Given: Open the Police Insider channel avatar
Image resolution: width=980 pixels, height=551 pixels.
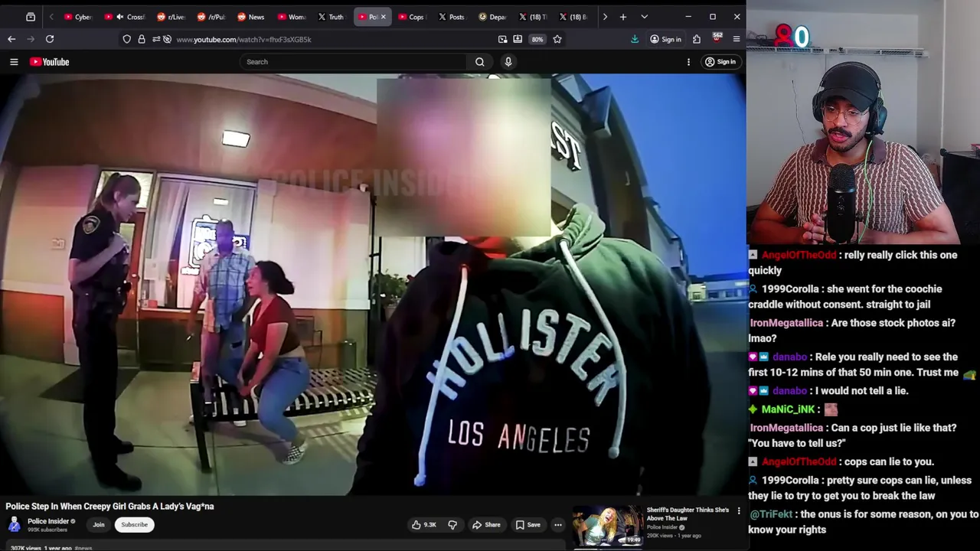Looking at the screenshot, I should tap(15, 524).
